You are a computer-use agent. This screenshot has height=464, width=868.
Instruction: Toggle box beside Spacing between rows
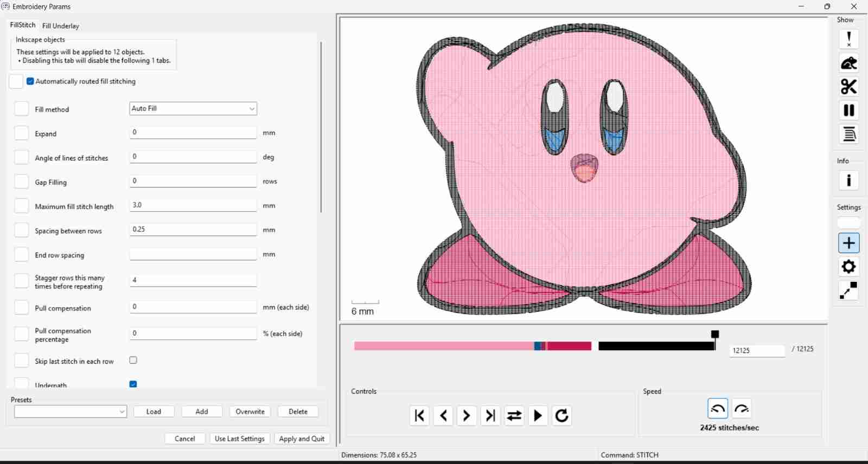[x=22, y=230]
